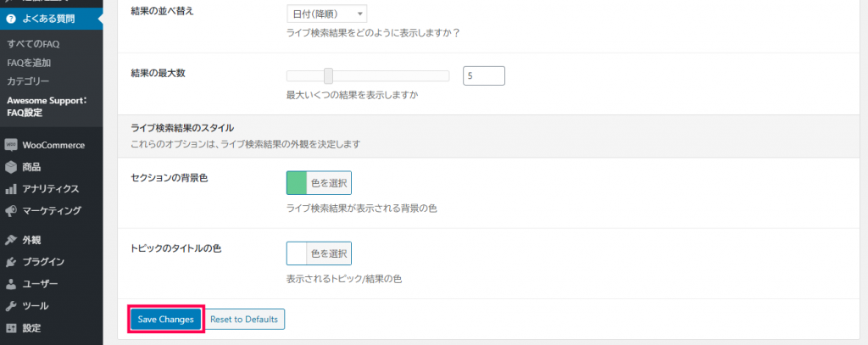Click これらのオプションは section description text

[246, 145]
